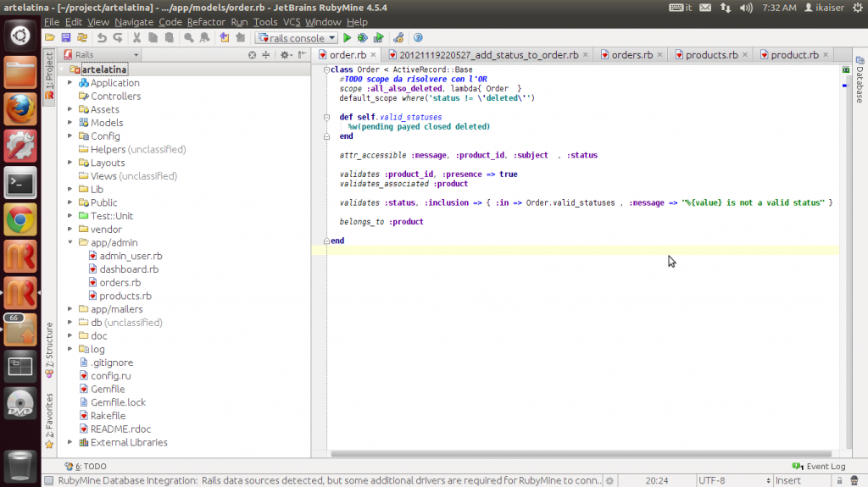Click the Undo arrow in toolbar
The width and height of the screenshot is (868, 487).
click(102, 38)
